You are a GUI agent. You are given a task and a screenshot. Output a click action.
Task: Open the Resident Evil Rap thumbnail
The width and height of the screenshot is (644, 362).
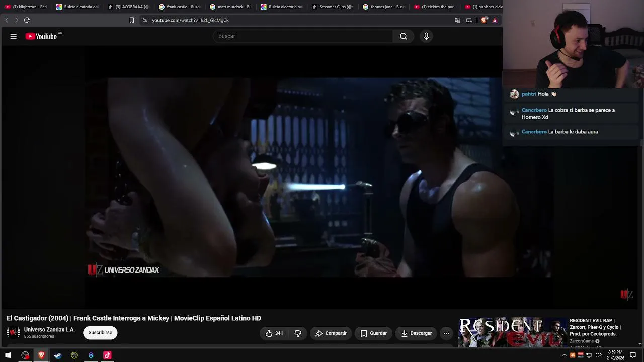click(x=512, y=332)
